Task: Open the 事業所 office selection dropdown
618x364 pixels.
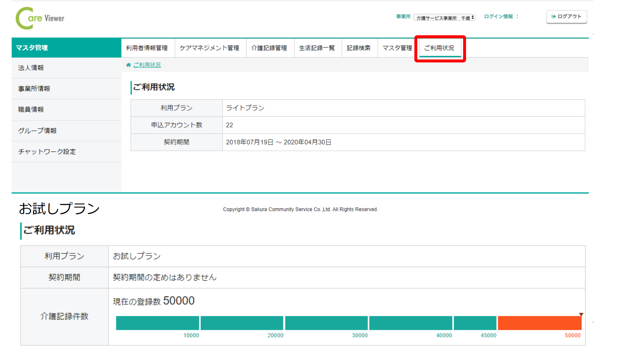Action: (x=444, y=18)
